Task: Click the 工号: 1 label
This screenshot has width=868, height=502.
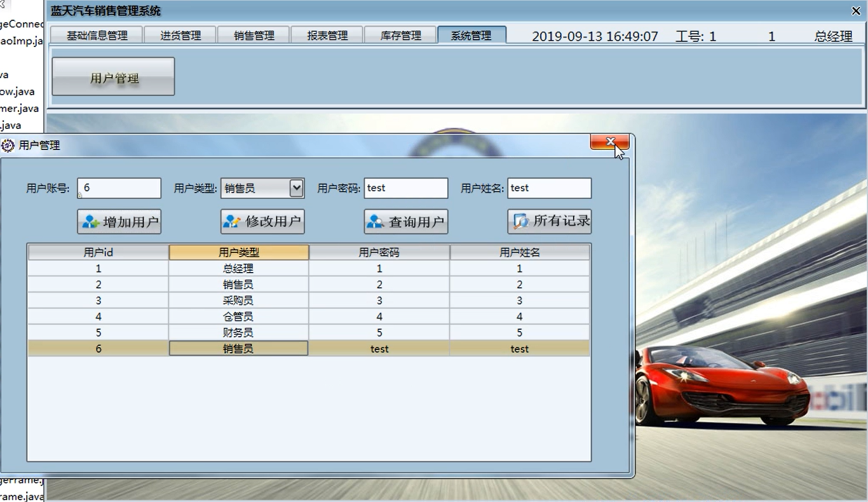Action: coord(696,36)
